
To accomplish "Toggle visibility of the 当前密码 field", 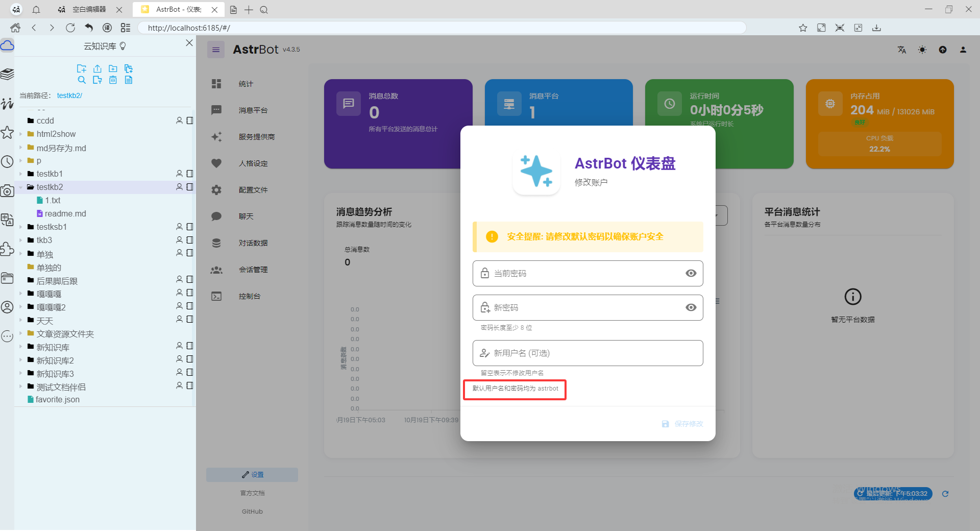I will [x=691, y=273].
